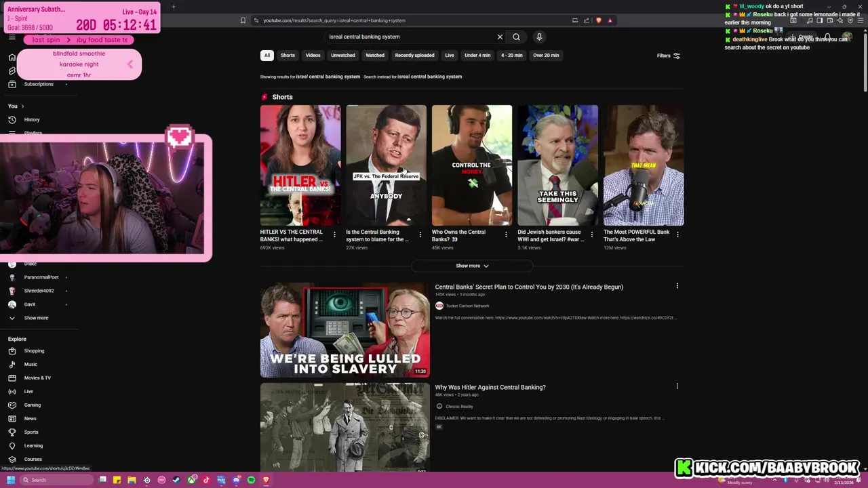Click the Windows taskbar Search box

[x=56, y=480]
